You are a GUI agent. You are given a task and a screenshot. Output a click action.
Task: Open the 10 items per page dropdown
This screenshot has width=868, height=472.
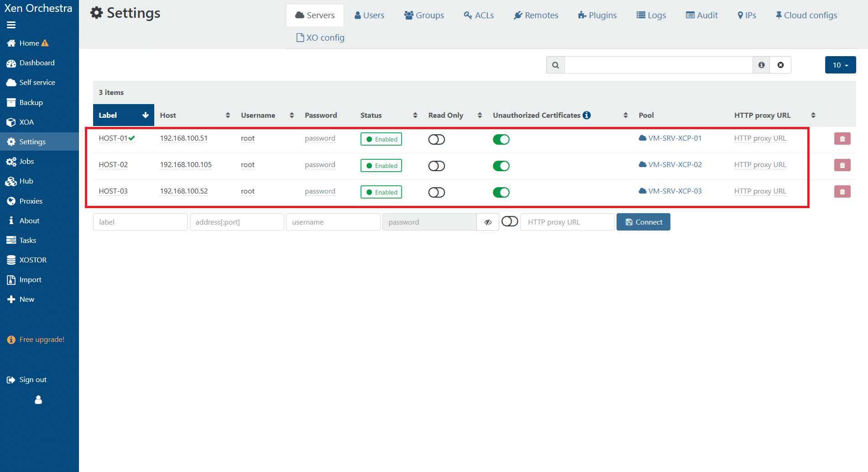click(x=840, y=65)
